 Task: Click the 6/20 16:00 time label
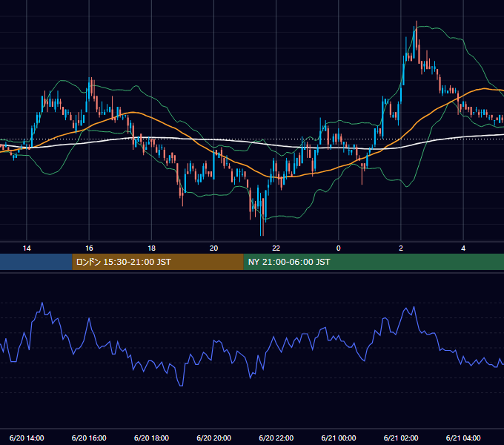(x=89, y=438)
